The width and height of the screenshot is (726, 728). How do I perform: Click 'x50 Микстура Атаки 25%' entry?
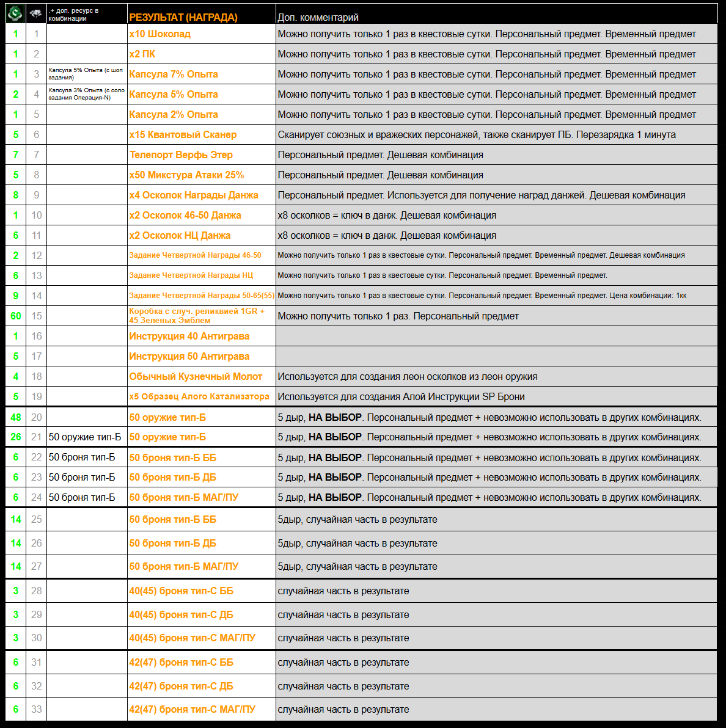186,175
